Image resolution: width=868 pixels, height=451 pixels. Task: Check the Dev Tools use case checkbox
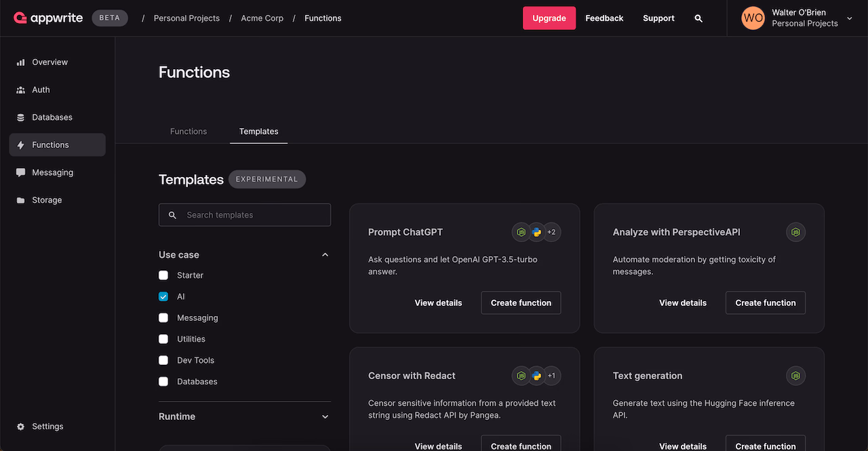(x=163, y=360)
